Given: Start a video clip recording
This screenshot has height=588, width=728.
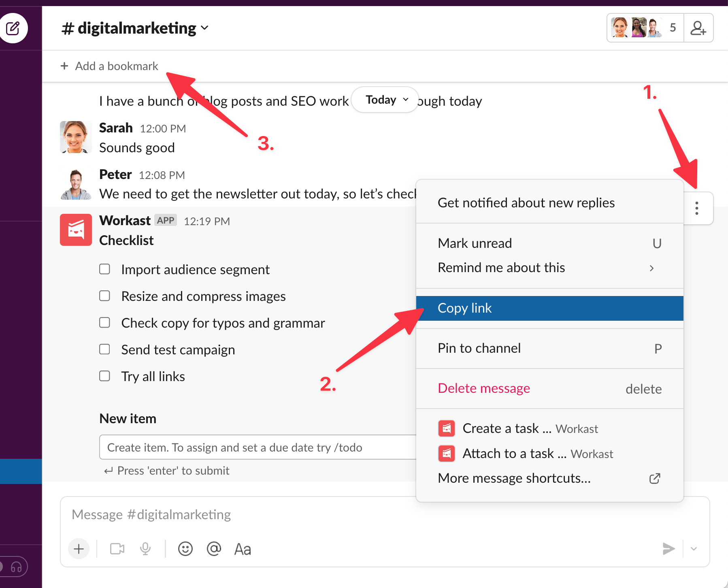Looking at the screenshot, I should click(x=117, y=549).
